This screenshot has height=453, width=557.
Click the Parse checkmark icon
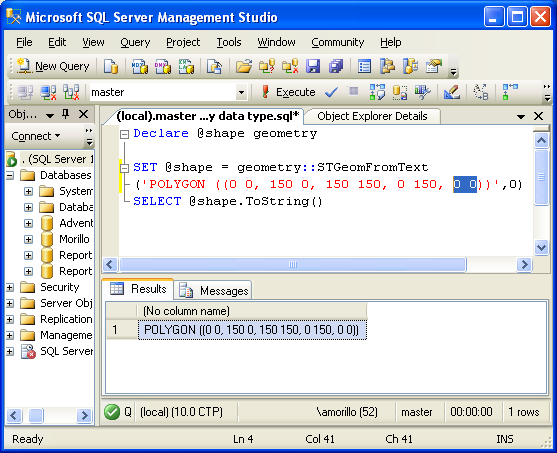coord(331,92)
